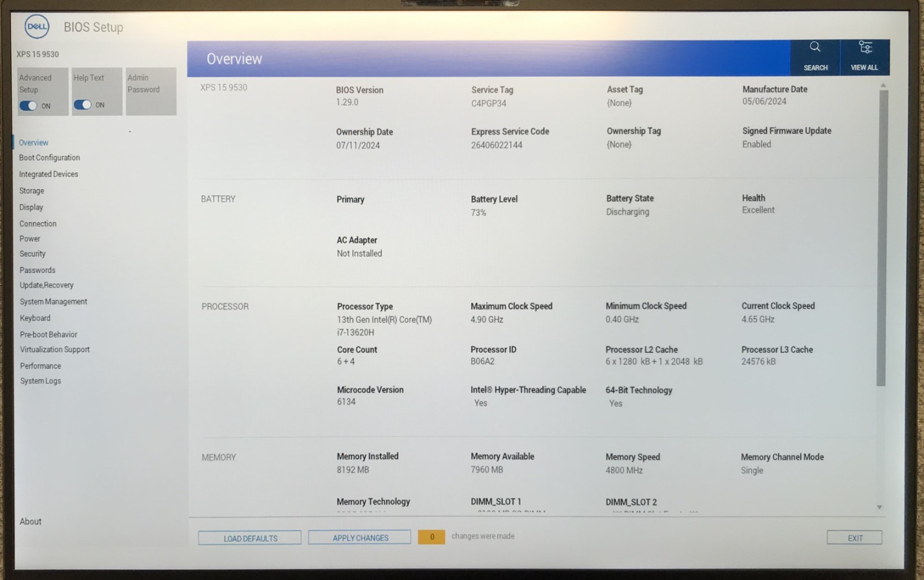Toggle the Advanced Setup switch
Screen dimensions: 924x580
[x=28, y=106]
